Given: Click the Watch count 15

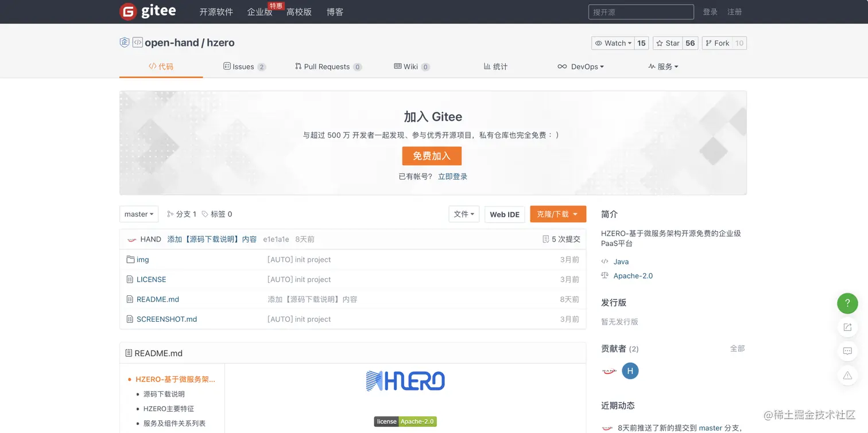Looking at the screenshot, I should [641, 43].
